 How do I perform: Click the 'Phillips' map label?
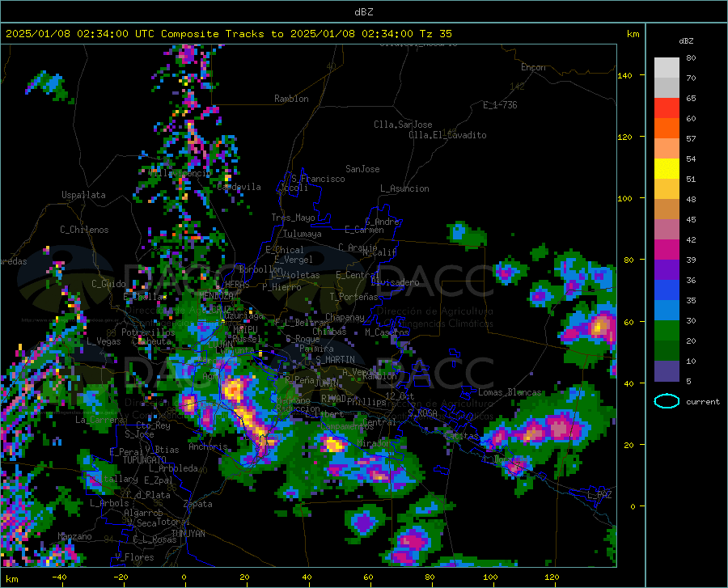pyautogui.click(x=366, y=401)
